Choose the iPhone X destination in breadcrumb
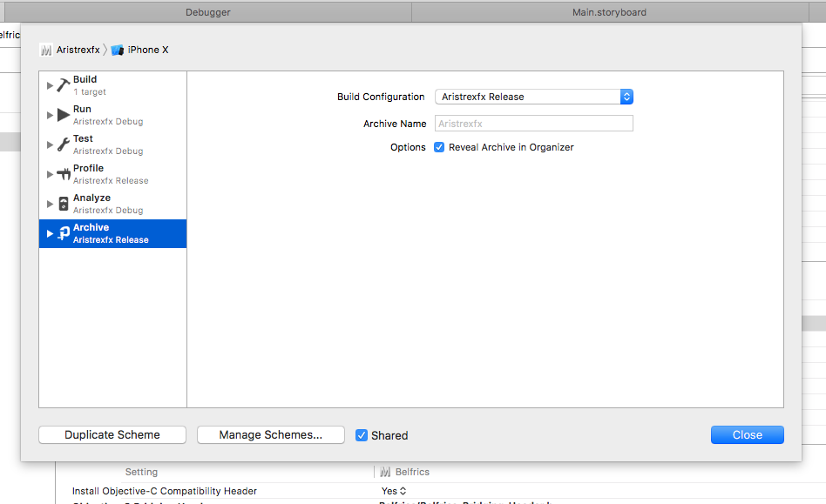The width and height of the screenshot is (826, 504). tap(148, 50)
